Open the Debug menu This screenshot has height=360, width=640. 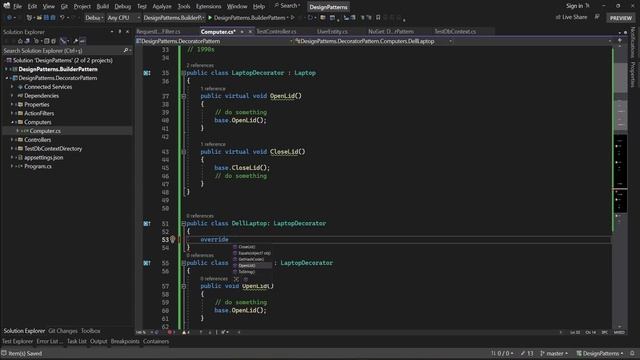tap(122, 7)
